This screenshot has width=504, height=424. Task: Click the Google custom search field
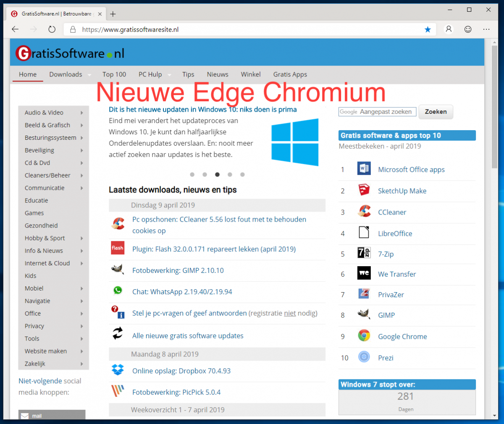(x=378, y=112)
